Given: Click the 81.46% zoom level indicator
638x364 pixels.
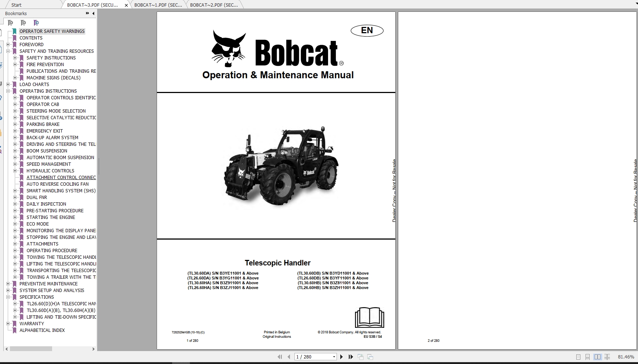Looking at the screenshot, I should click(626, 357).
